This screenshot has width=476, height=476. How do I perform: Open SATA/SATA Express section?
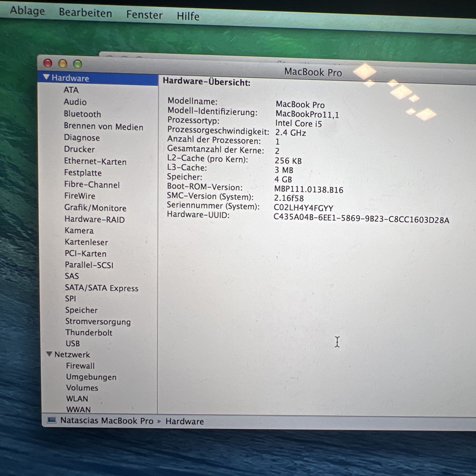(101, 288)
